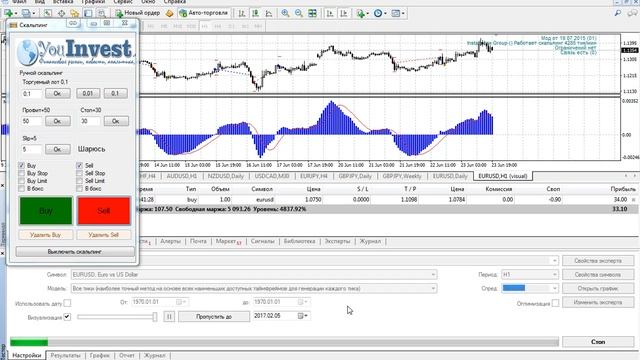Zoom out of the chart

(299, 13)
